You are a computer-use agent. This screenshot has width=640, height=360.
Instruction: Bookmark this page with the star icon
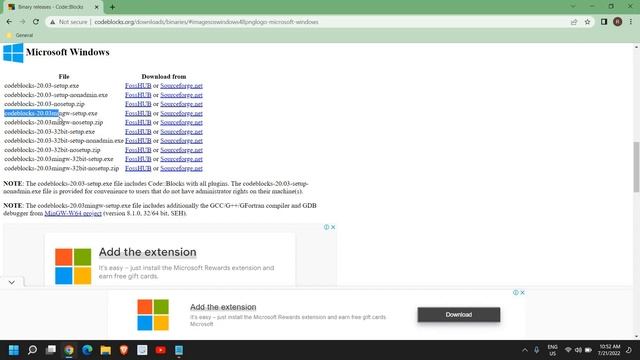coord(587,22)
